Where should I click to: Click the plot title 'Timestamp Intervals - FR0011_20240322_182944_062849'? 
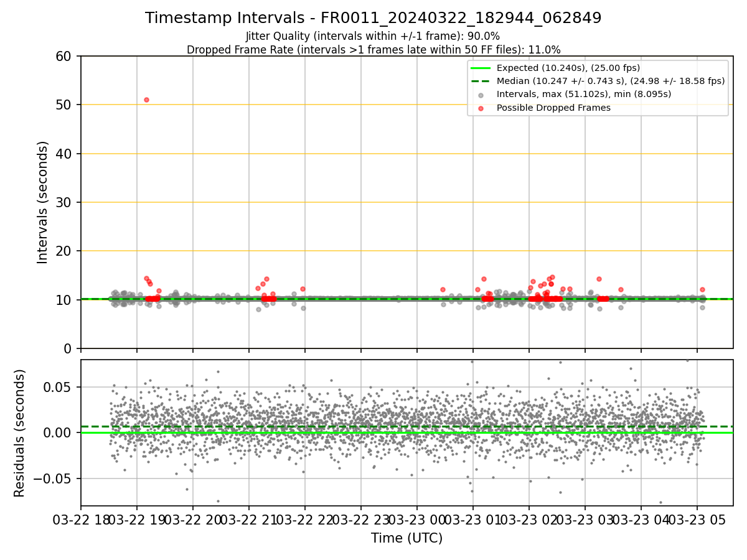[374, 18]
